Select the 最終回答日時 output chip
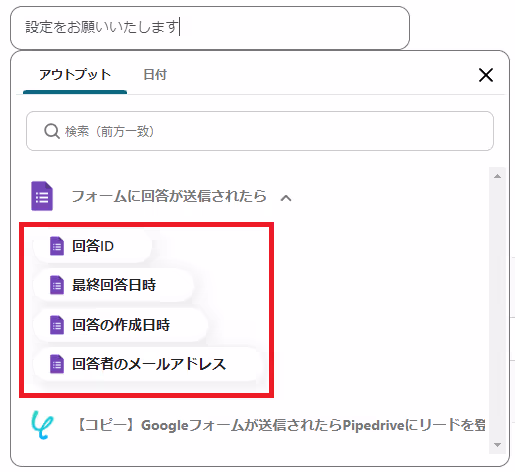This screenshot has height=472, width=515. point(113,285)
